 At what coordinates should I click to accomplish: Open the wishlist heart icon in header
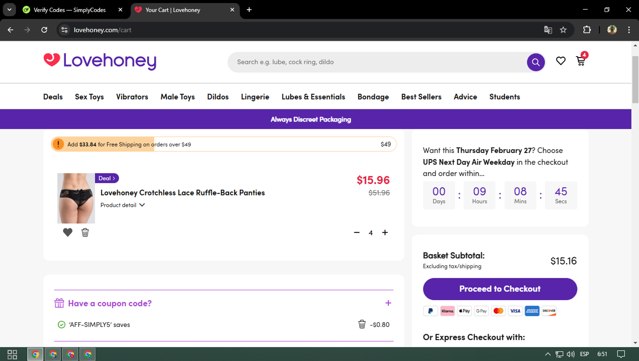click(x=561, y=61)
